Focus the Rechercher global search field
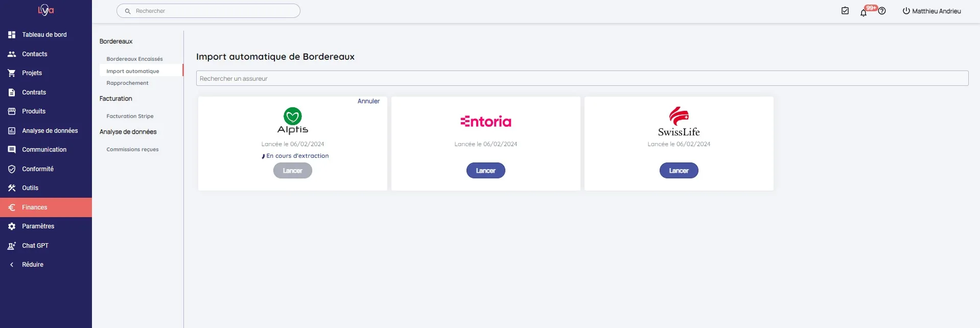Viewport: 980px width, 328px height. [x=208, y=11]
